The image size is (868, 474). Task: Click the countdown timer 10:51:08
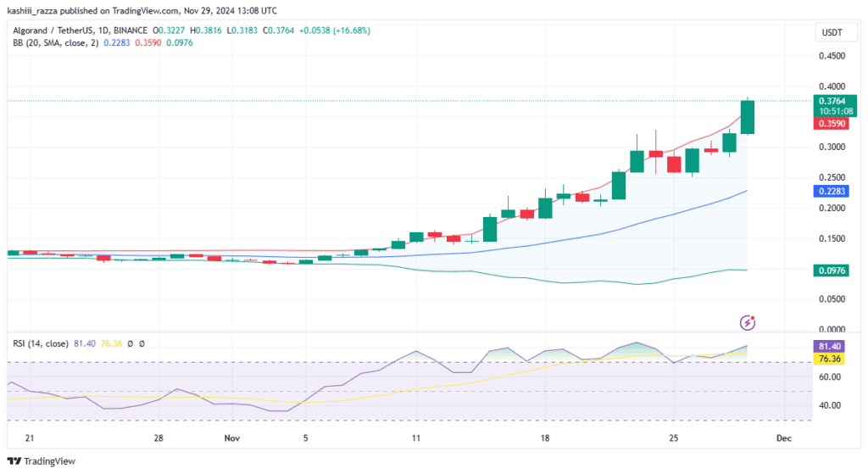836,111
